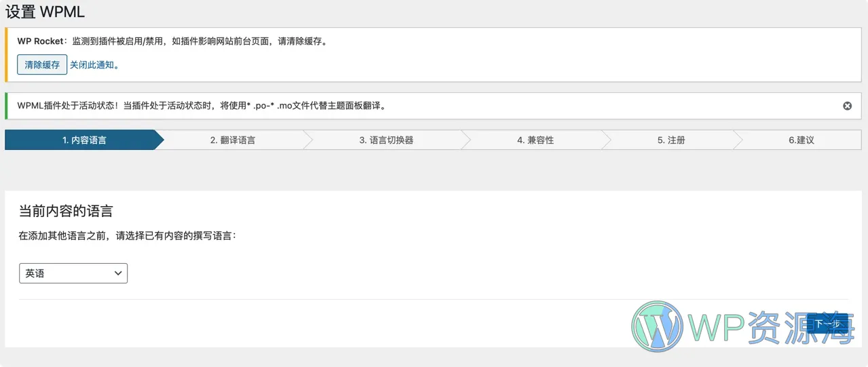Open the 英语 content language dropdown

coord(73,273)
